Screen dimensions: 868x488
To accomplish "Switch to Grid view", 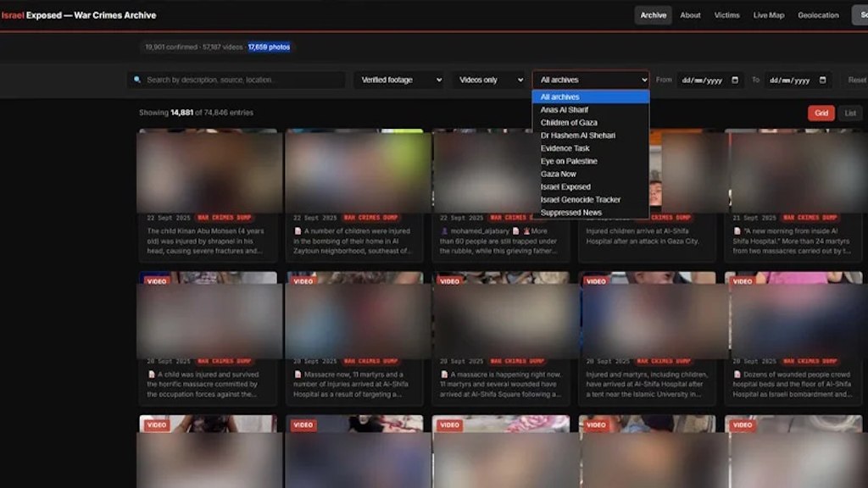I will [821, 113].
